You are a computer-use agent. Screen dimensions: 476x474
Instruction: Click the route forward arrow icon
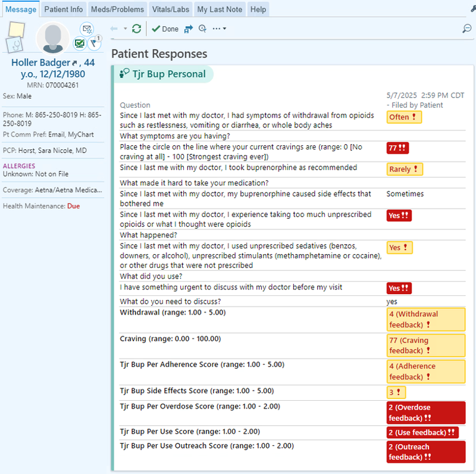[187, 28]
